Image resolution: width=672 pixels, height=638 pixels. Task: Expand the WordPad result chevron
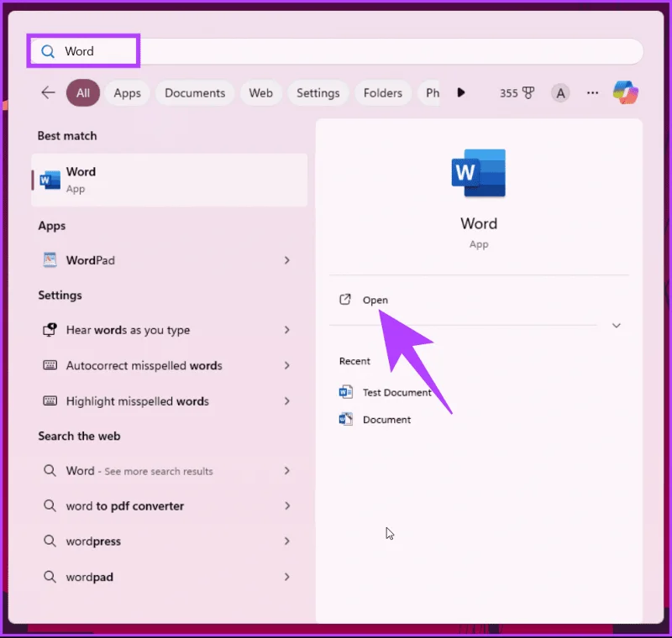pyautogui.click(x=286, y=260)
